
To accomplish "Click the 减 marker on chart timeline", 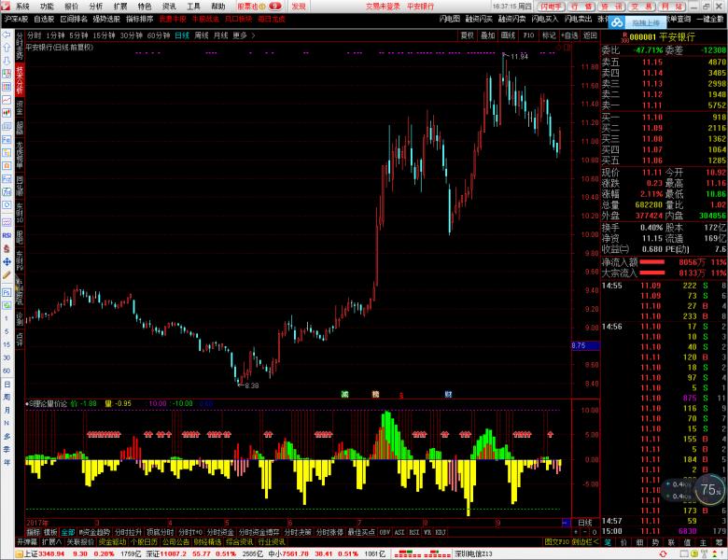I will click(344, 394).
